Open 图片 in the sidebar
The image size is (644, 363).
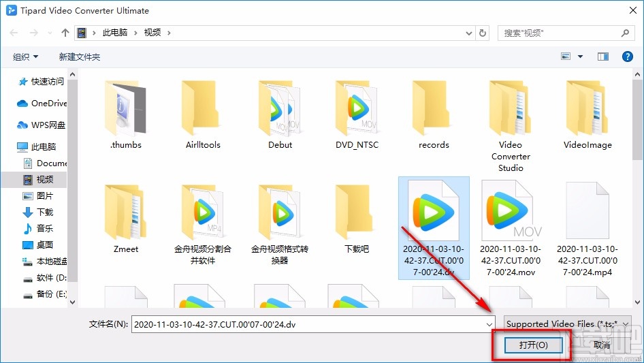tap(38, 195)
